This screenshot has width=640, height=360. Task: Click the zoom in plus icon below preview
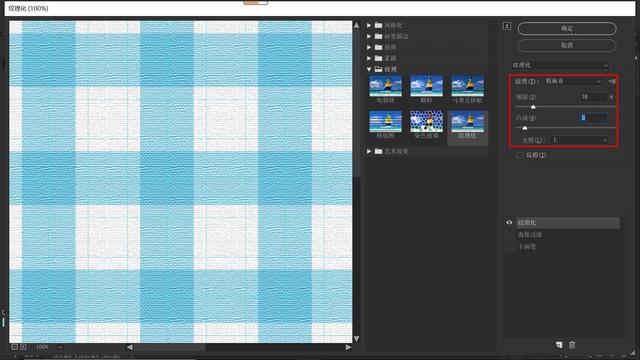pos(23,347)
